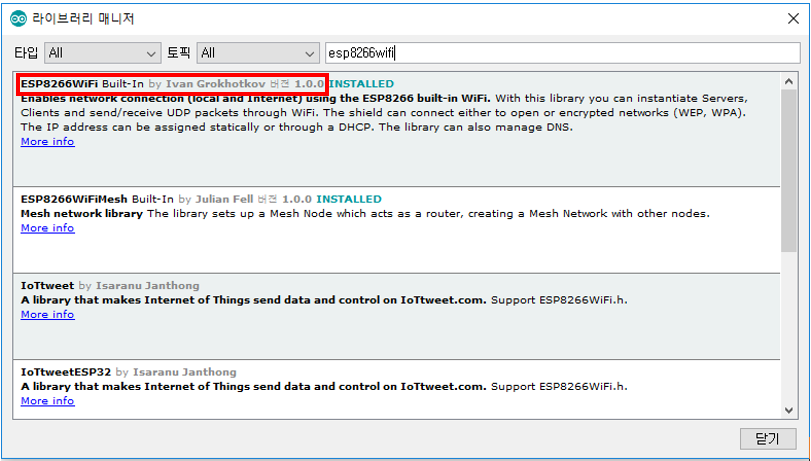This screenshot has width=811, height=461.
Task: Click 'by Isaranu Janthong' in IoTtweetESP32 row
Action: point(176,372)
